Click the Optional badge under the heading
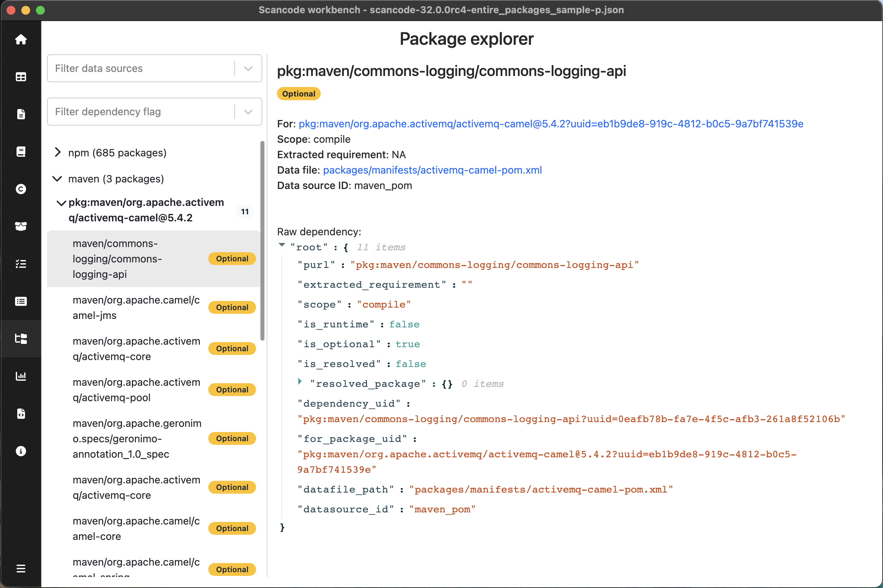Viewport: 883px width, 588px height. [x=299, y=94]
